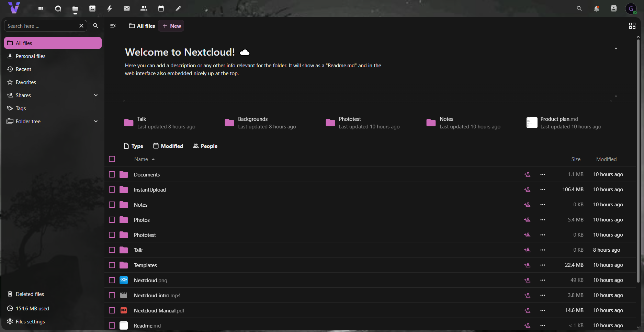Open the user avatar menu
Screen dimensions: 644x332
point(631,9)
